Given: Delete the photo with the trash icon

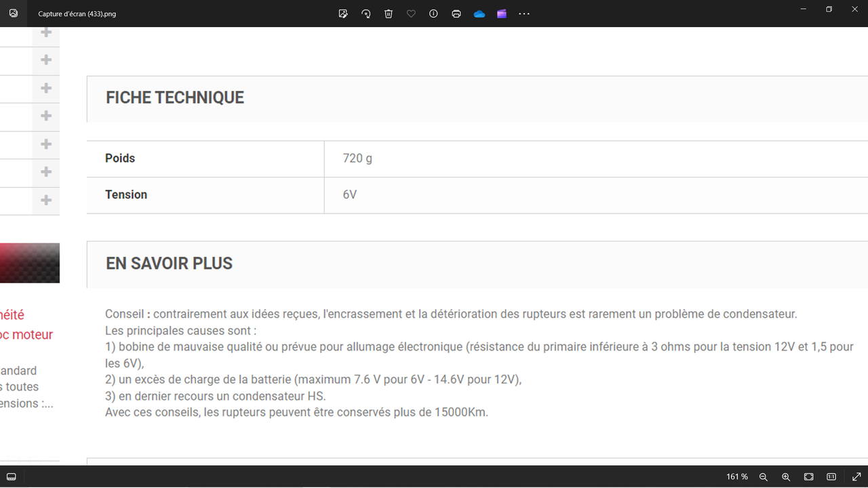Looking at the screenshot, I should (389, 14).
